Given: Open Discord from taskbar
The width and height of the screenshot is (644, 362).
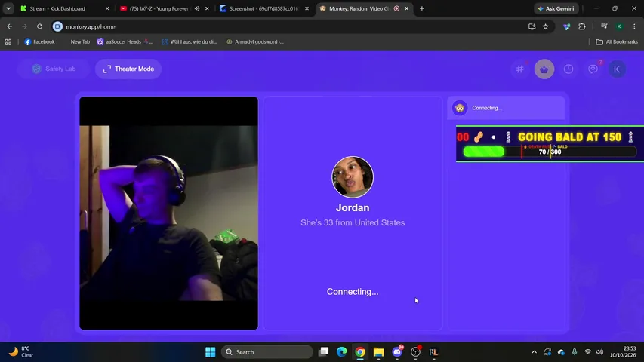Looking at the screenshot, I should (397, 352).
